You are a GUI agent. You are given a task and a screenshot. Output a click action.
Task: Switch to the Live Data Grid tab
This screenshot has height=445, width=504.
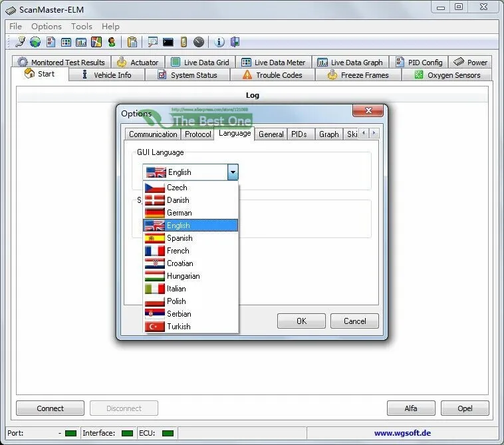pos(200,62)
